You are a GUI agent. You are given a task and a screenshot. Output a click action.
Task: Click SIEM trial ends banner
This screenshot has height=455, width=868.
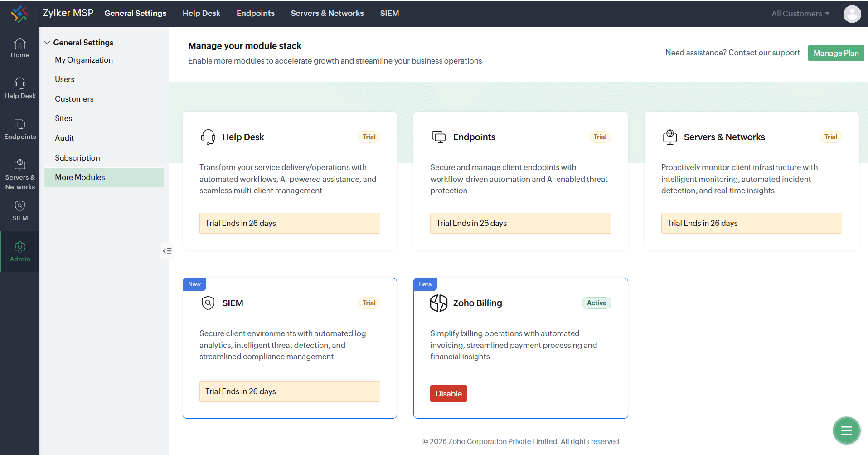pyautogui.click(x=290, y=391)
